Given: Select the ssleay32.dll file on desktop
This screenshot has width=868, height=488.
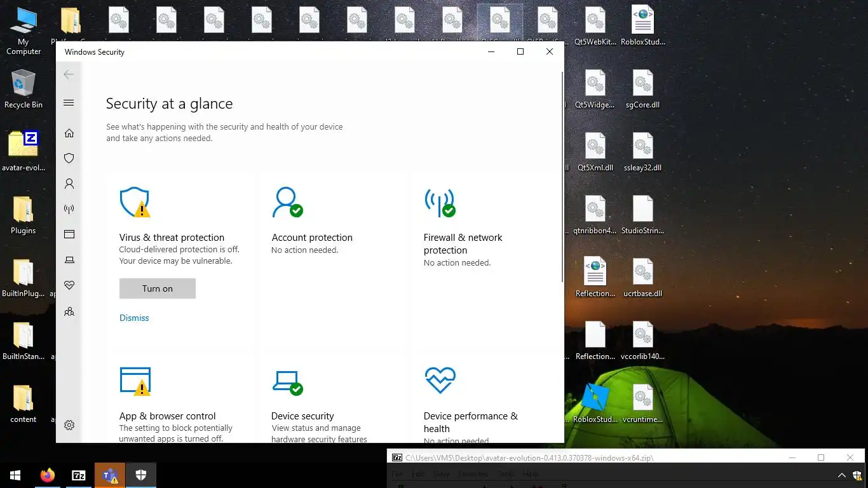Looking at the screenshot, I should 643,152.
